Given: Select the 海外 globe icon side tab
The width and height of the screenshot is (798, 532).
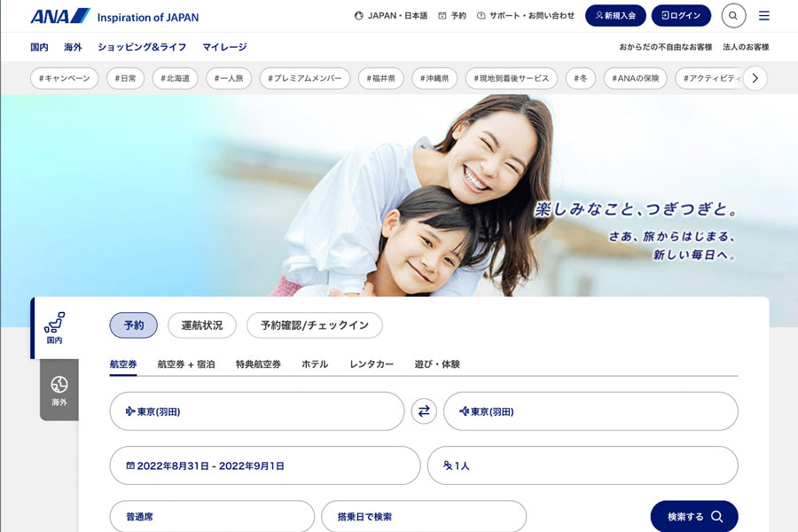Looking at the screenshot, I should [59, 390].
